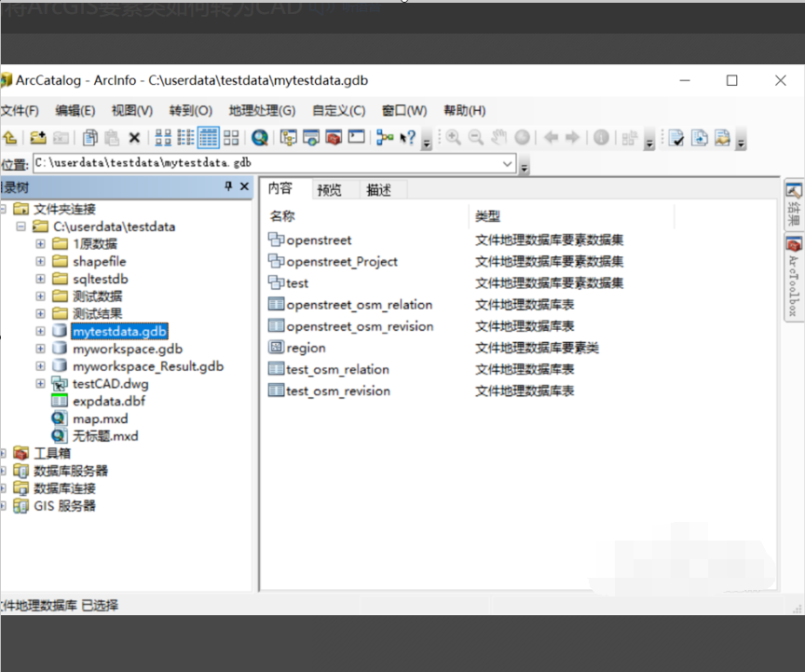Viewport: 805px width, 672px height.
Task: Sort by the 类型 column header
Action: pos(487,216)
